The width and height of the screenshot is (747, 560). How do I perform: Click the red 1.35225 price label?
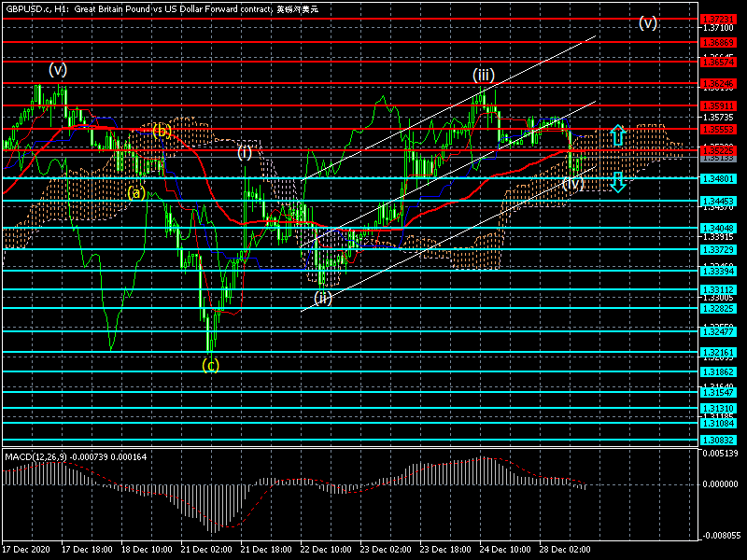[718, 150]
